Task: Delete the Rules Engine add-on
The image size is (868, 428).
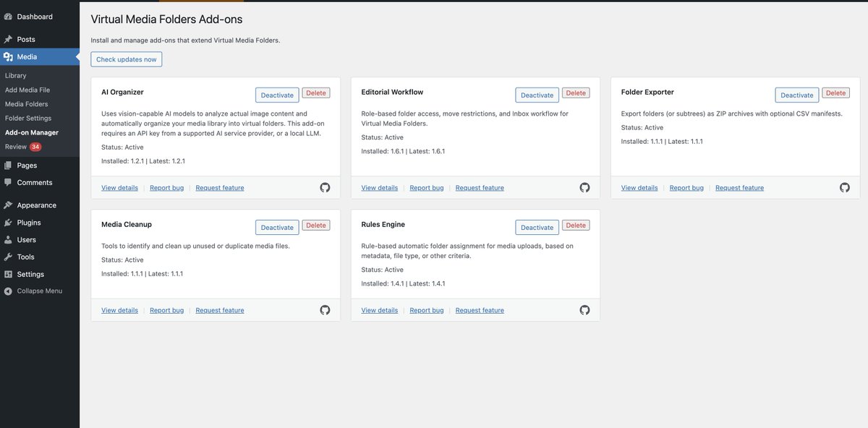Action: (x=576, y=226)
